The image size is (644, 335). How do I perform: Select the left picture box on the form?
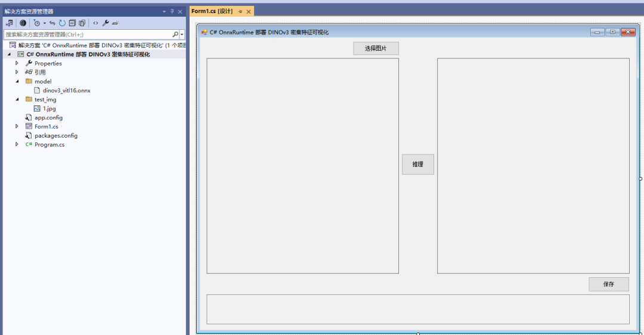303,166
